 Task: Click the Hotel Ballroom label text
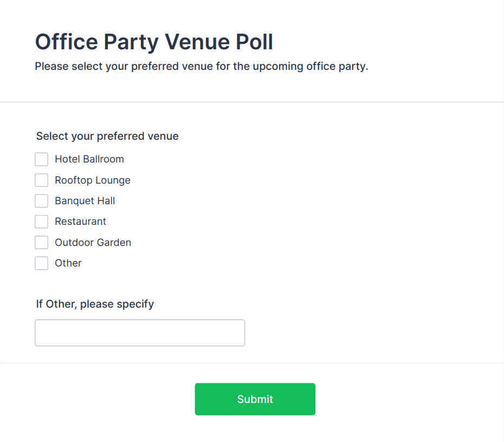pos(89,159)
